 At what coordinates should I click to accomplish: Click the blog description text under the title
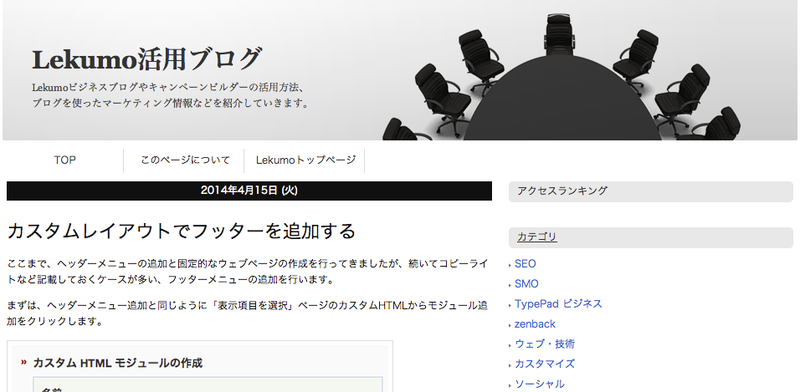171,95
